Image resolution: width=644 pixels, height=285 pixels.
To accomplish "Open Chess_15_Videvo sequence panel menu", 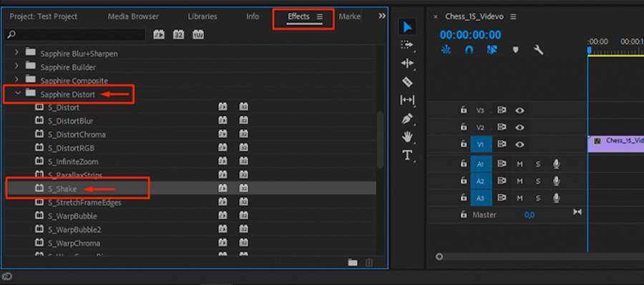I will (513, 16).
